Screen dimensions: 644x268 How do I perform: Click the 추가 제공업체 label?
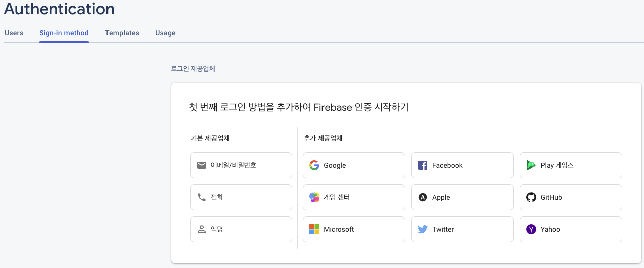tap(323, 138)
